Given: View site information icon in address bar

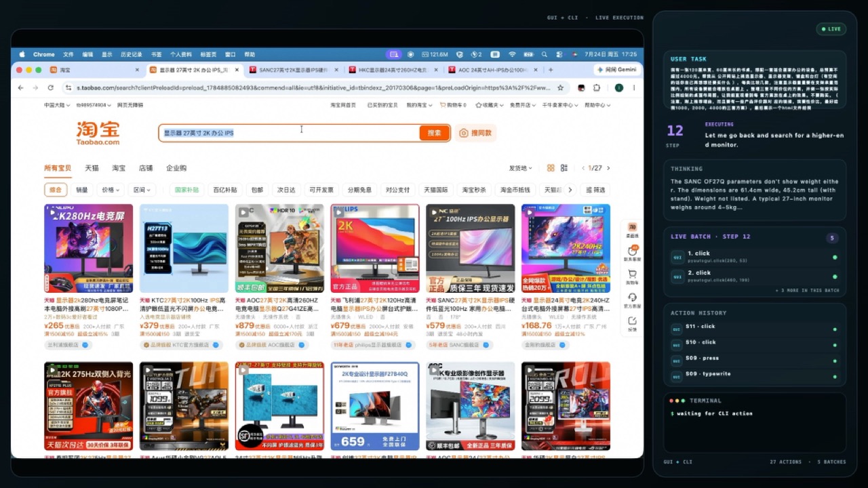Looking at the screenshot, I should 68,87.
